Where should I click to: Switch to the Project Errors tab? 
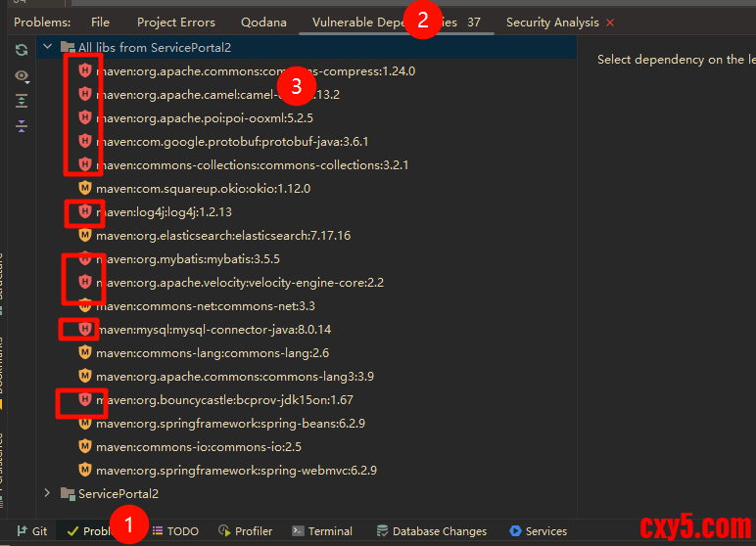click(175, 22)
